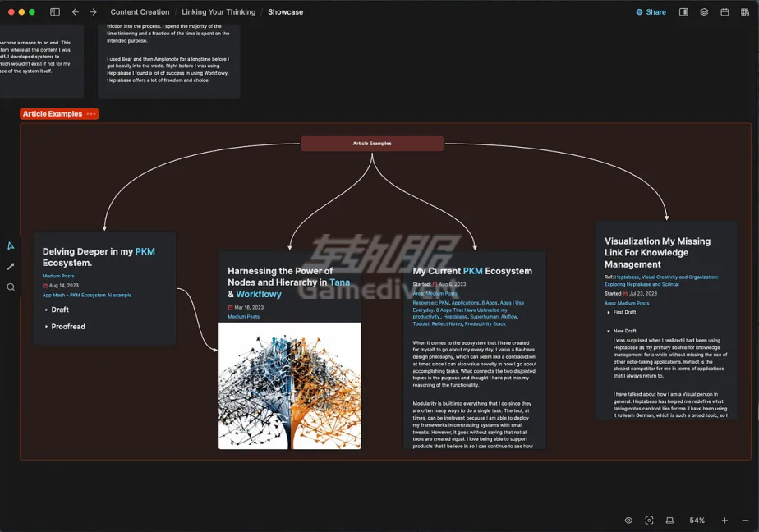Viewport: 759px width, 532px height.
Task: Select the pointer cursor tool
Action: [11, 246]
